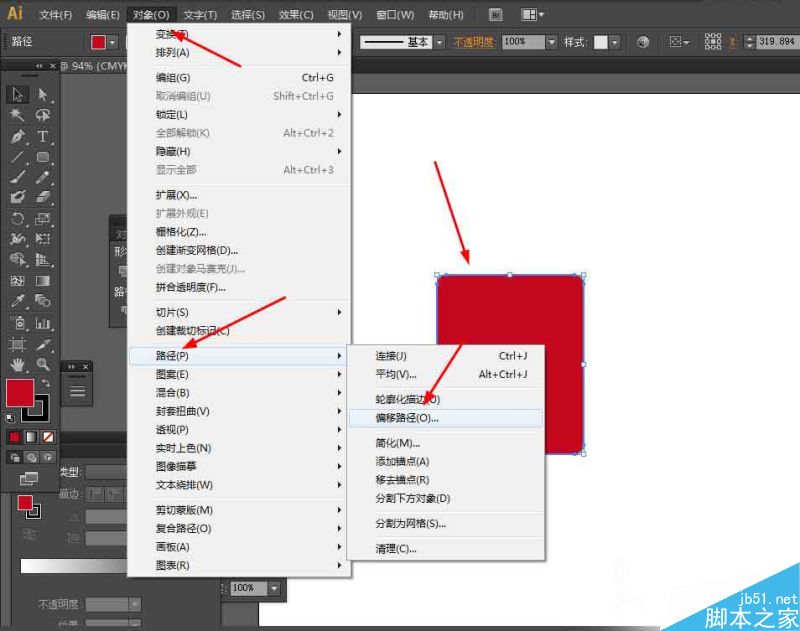Open the 样式 style dropdown
The image size is (800, 631).
[615, 42]
